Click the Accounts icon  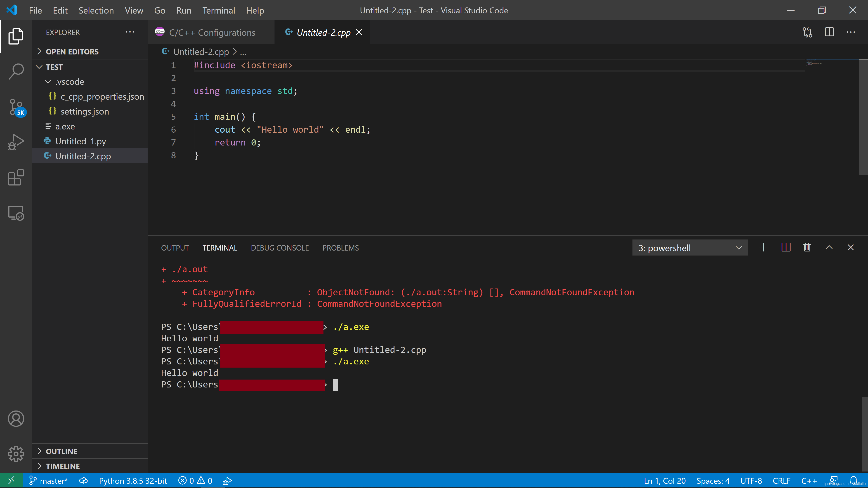pyautogui.click(x=16, y=419)
